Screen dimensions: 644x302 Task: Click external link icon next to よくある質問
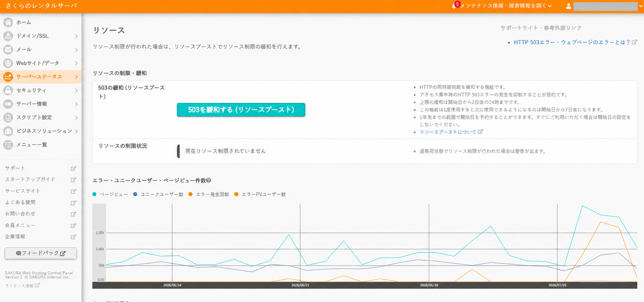73,203
